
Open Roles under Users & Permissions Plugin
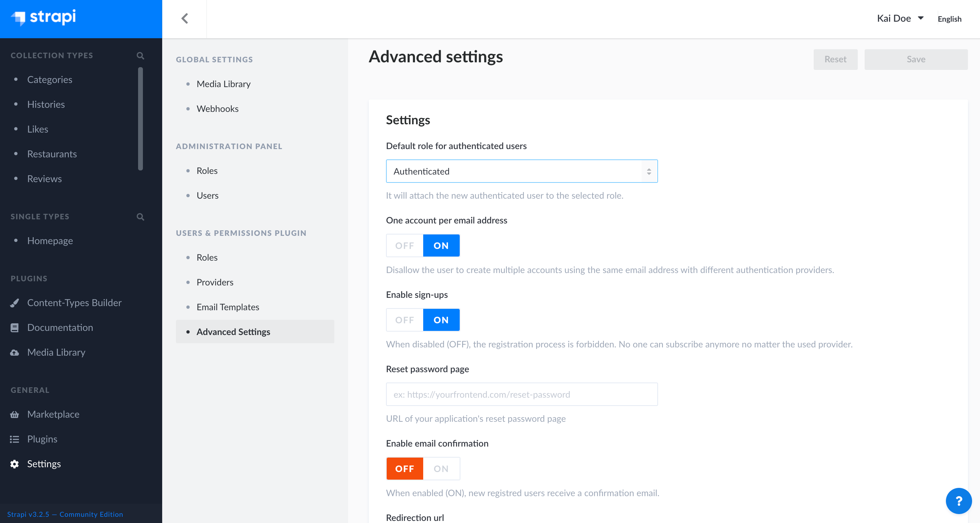tap(207, 257)
